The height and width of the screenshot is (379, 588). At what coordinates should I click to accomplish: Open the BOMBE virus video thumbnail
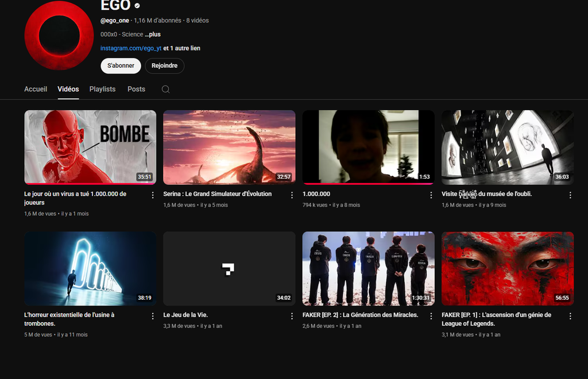click(x=90, y=148)
